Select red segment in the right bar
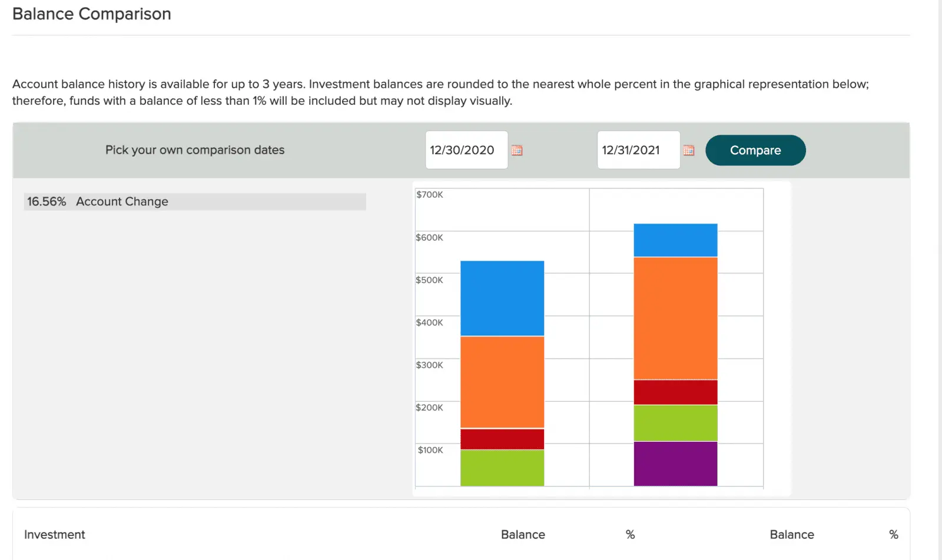 (675, 392)
